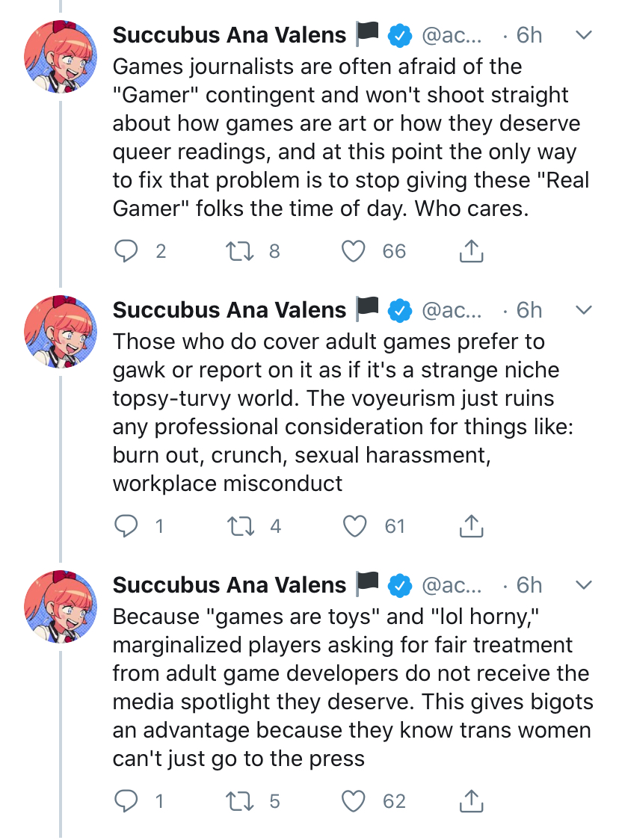Reply to the adult games voyeurism tweet
The width and height of the screenshot is (619, 840).
(127, 527)
